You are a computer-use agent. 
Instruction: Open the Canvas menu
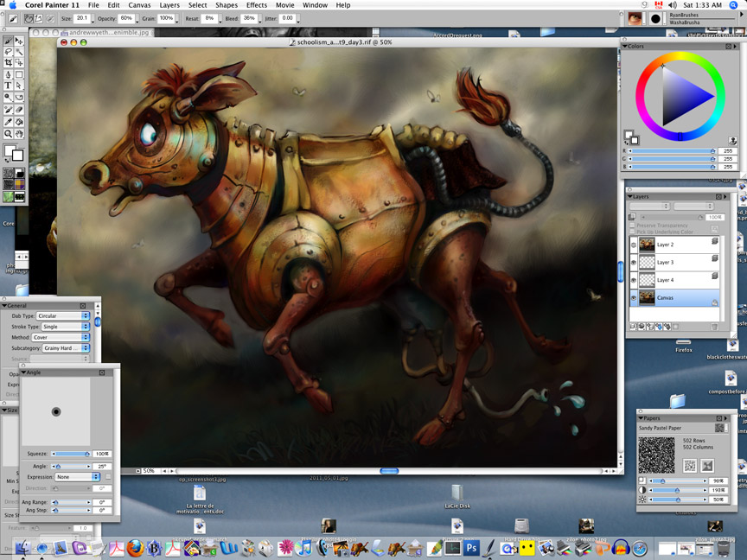coord(139,5)
